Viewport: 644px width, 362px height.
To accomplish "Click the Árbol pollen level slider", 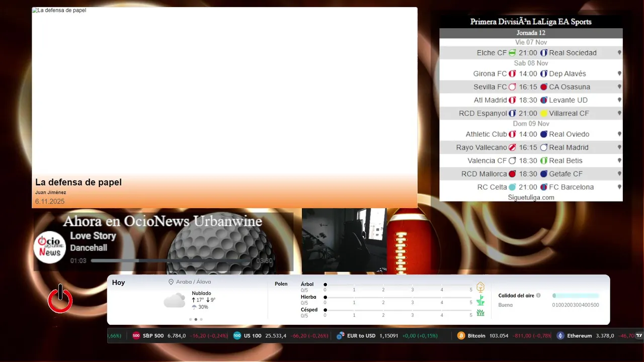I will point(398,285).
